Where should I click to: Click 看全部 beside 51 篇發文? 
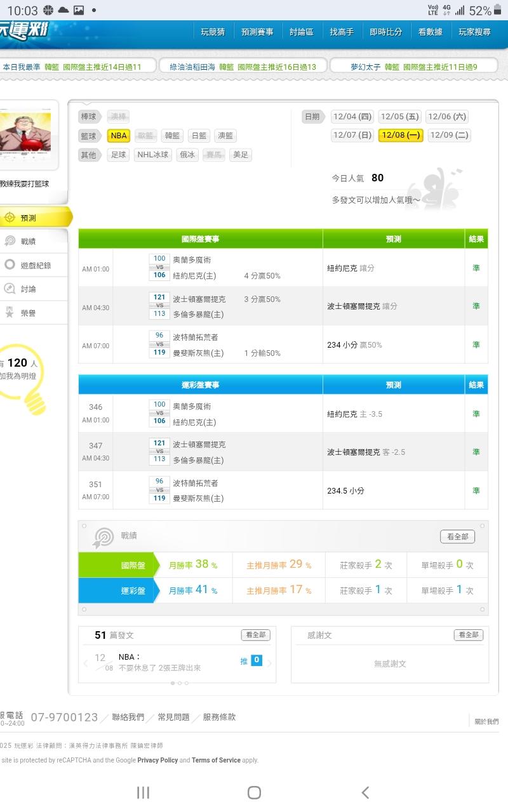click(255, 635)
